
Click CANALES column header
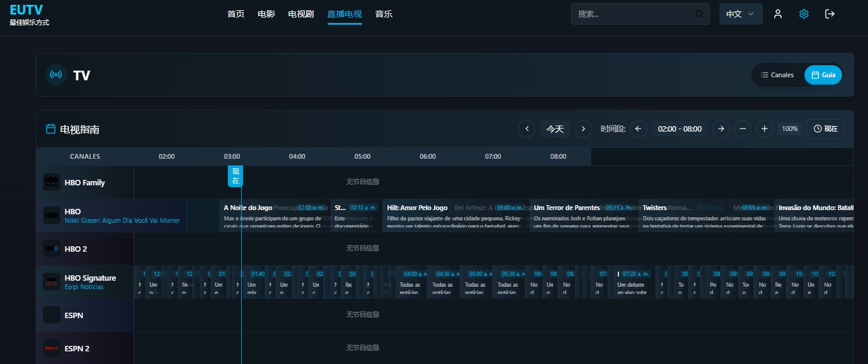click(85, 156)
